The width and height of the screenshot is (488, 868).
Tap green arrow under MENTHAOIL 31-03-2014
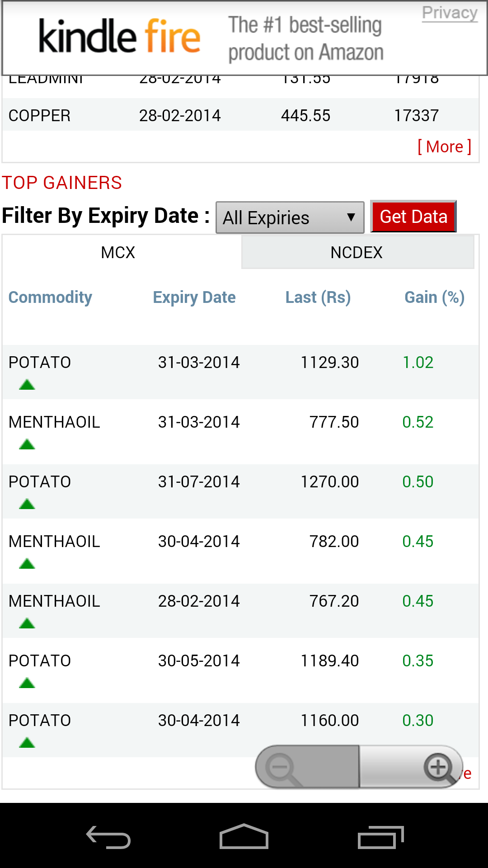tap(27, 445)
